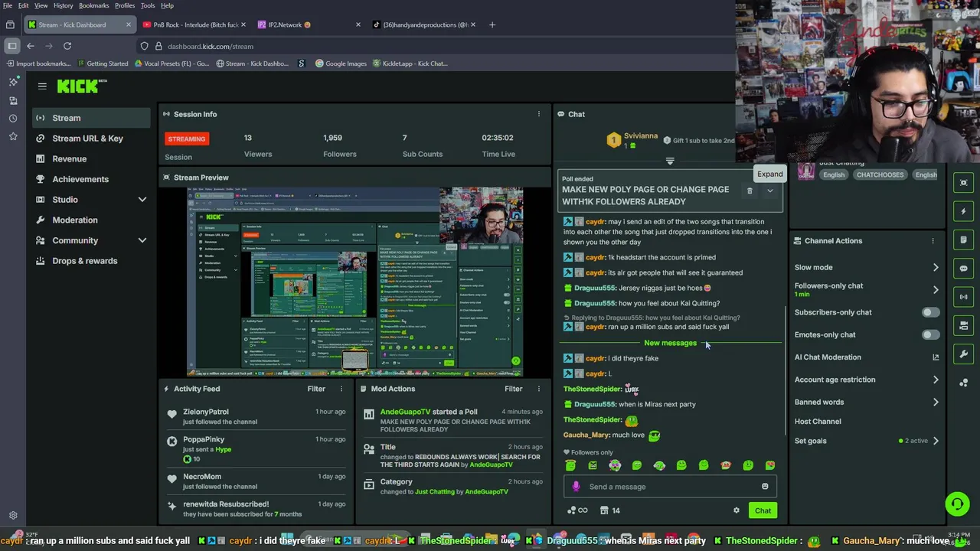Open Mod Actions Filter dropdown
The image size is (980, 551).
pyautogui.click(x=513, y=389)
